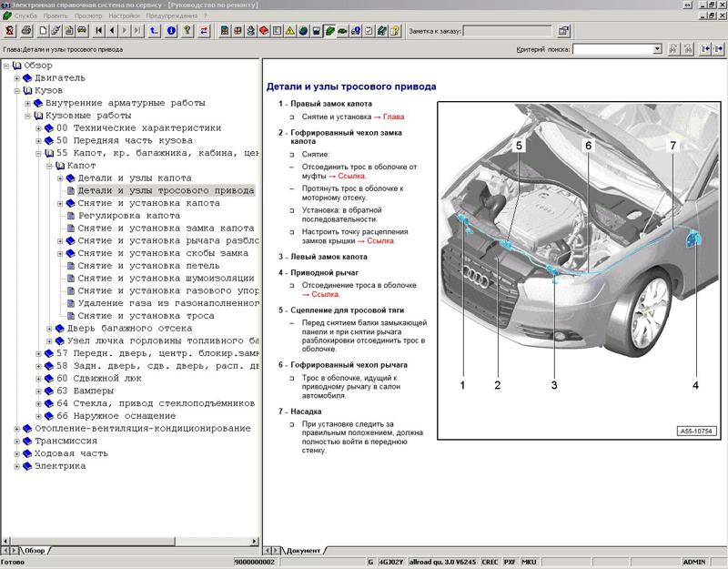Select "Дверь багажного отсека" in tree
The image size is (728, 569).
[129, 329]
